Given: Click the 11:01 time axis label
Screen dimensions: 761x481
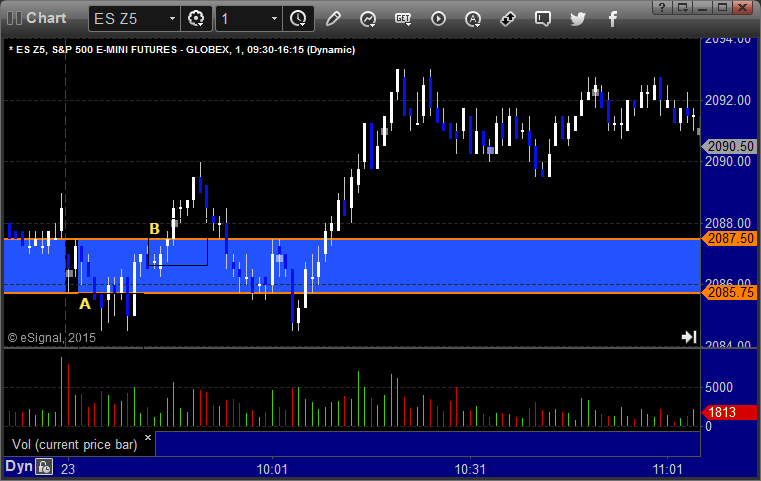Looking at the screenshot, I should point(668,469).
